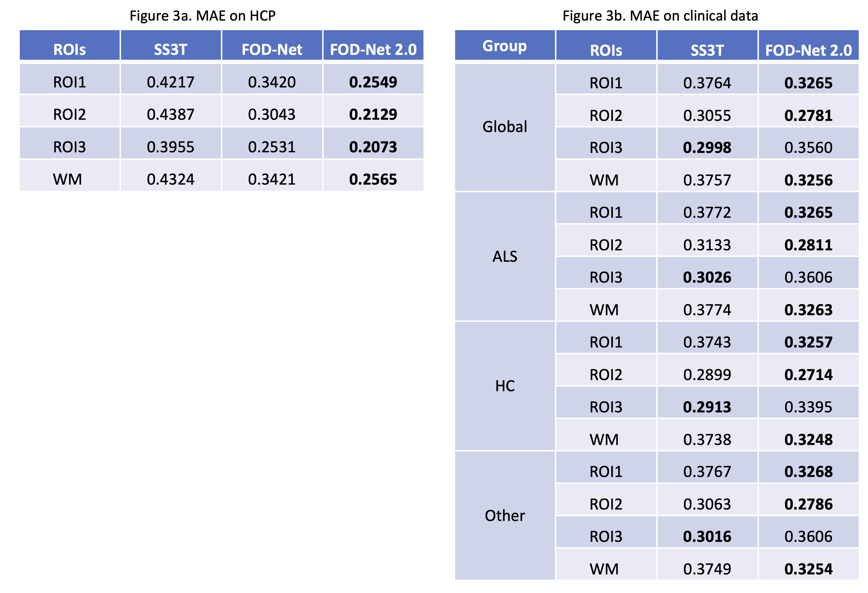Click the FOD-Net 2.0 header in Figure 3b
The width and height of the screenshot is (868, 593).
pyautogui.click(x=808, y=50)
